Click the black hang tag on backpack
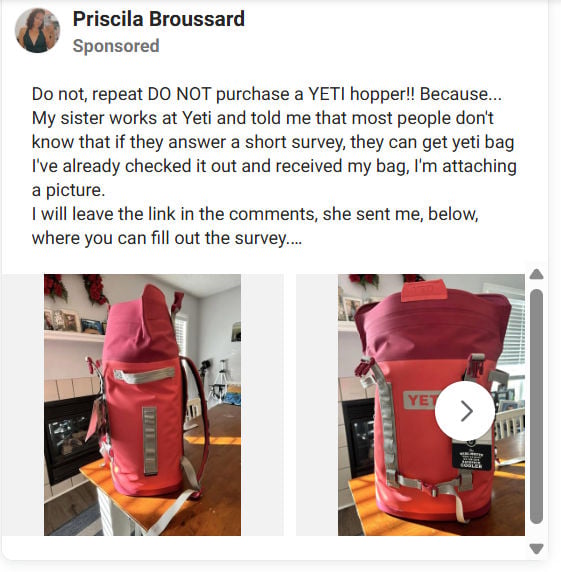 [472, 455]
